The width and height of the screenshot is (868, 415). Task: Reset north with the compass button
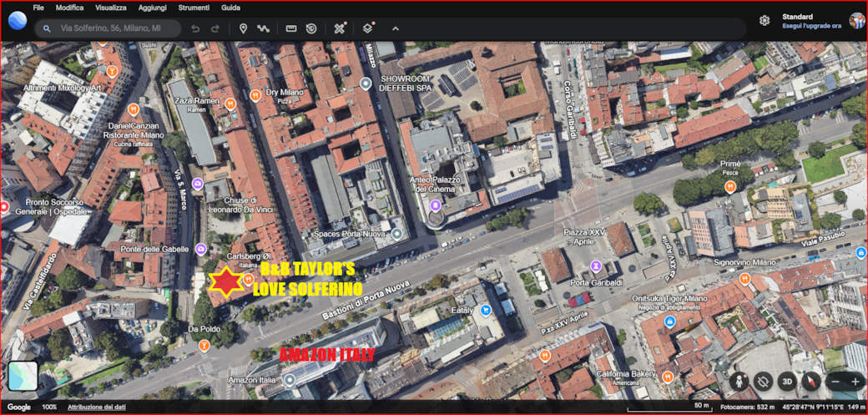point(811,382)
